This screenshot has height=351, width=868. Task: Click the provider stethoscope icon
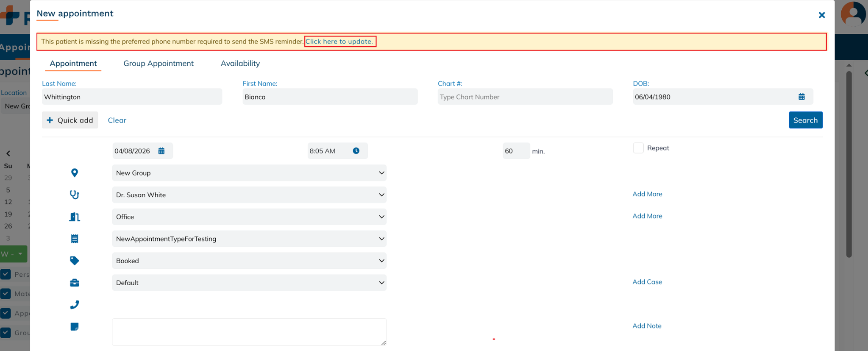click(x=75, y=195)
